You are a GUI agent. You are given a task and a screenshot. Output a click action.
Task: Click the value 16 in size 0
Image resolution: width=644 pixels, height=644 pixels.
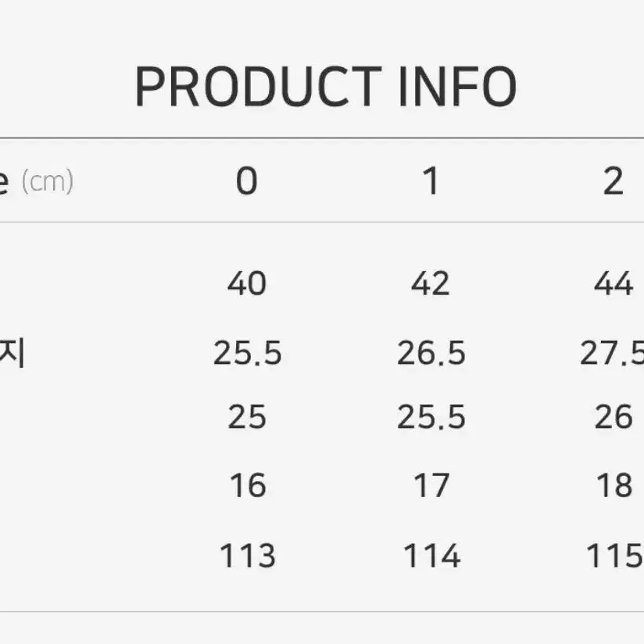248,485
